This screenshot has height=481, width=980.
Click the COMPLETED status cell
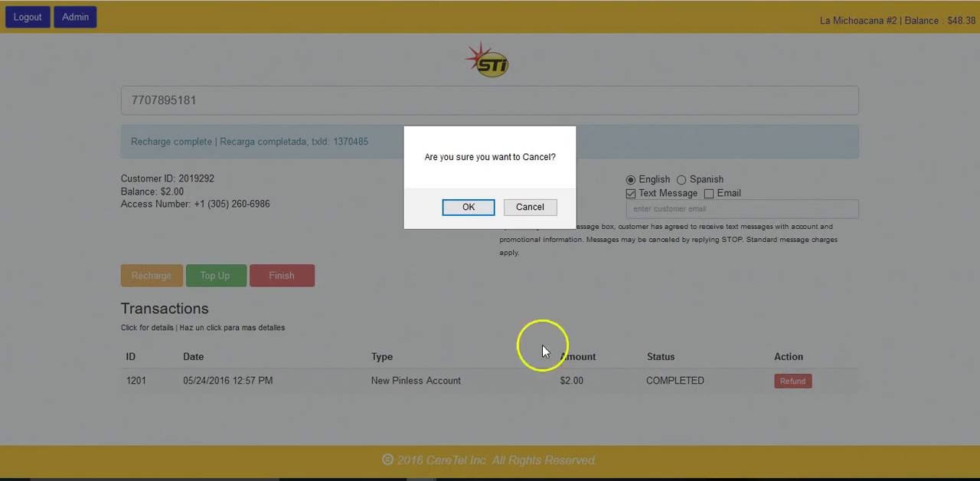[x=675, y=381]
